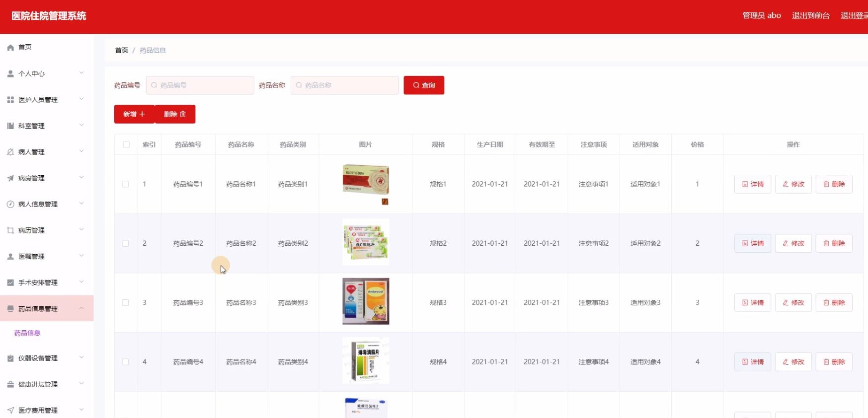Click the 病人管理 sidebar icon

[x=10, y=152]
